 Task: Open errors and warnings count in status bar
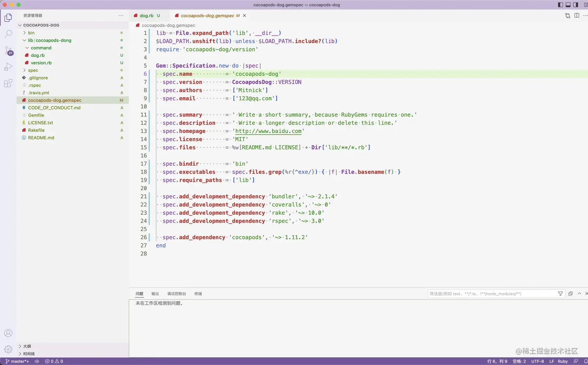(x=54, y=361)
